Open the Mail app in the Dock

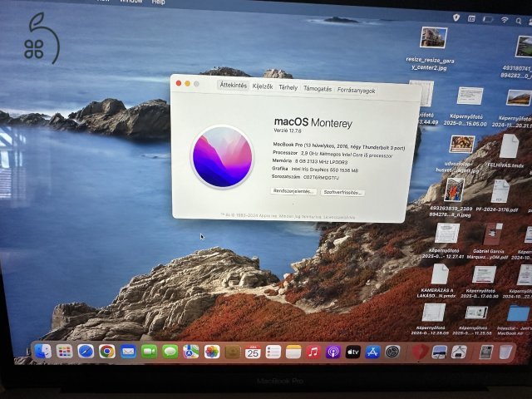pyautogui.click(x=128, y=352)
